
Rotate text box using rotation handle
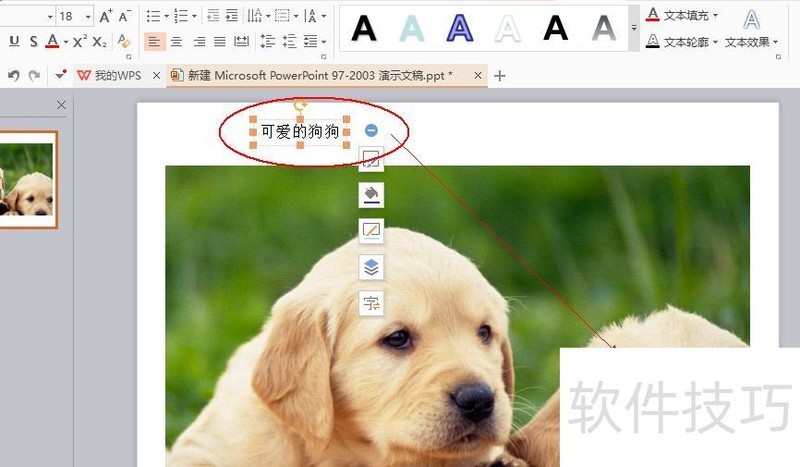[300, 106]
